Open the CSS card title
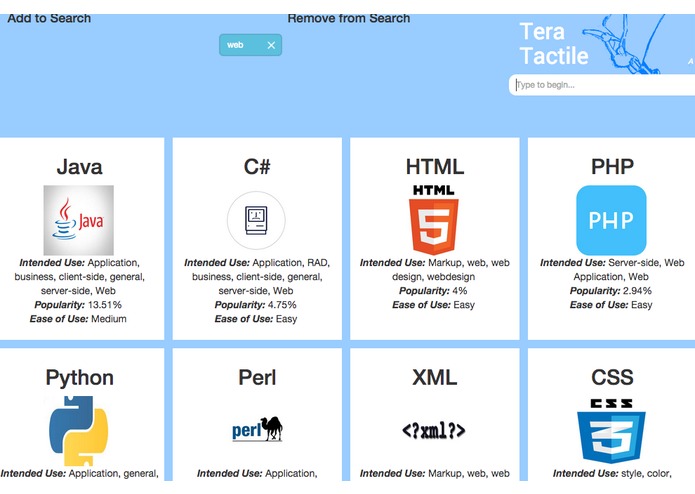This screenshot has width=695, height=494. [612, 378]
